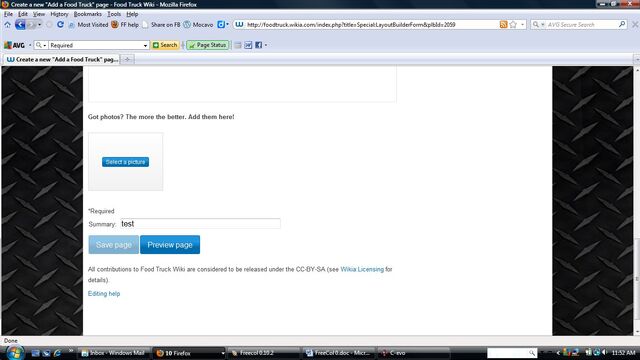Click the Facebook icon in AVG toolbar
Screen dimensions: 640x360
pos(259,45)
